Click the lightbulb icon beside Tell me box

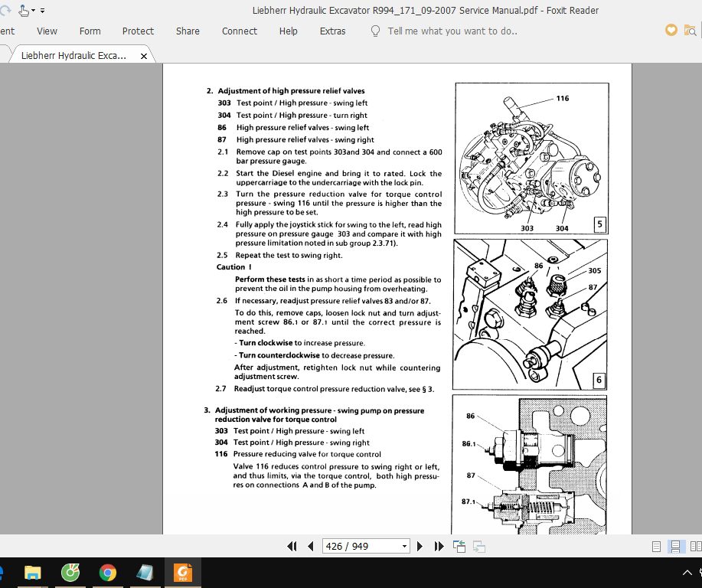click(376, 31)
